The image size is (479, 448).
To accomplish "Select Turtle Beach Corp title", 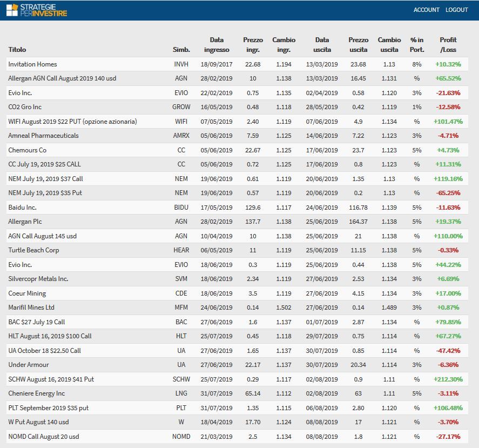I will click(x=33, y=250).
